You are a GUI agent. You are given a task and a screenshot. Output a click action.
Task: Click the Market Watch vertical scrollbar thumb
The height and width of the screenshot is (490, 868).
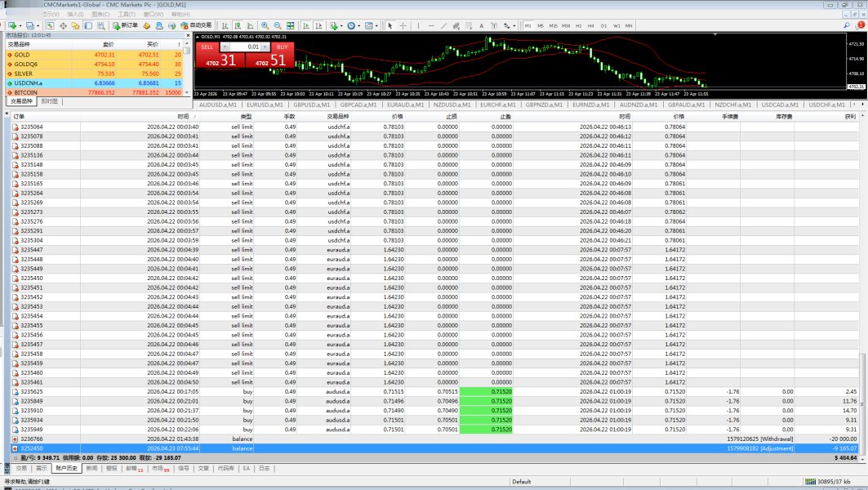(187, 51)
